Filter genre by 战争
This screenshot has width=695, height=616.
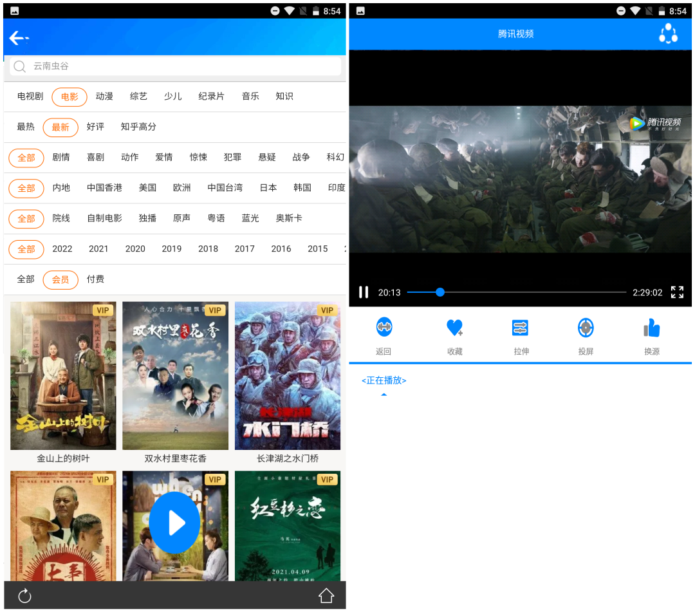click(x=301, y=158)
